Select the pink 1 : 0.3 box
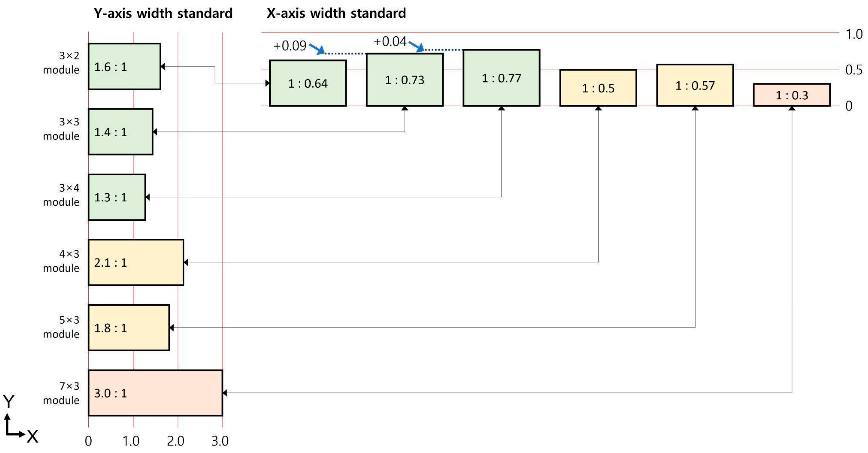This screenshot has height=453, width=868. pos(792,95)
